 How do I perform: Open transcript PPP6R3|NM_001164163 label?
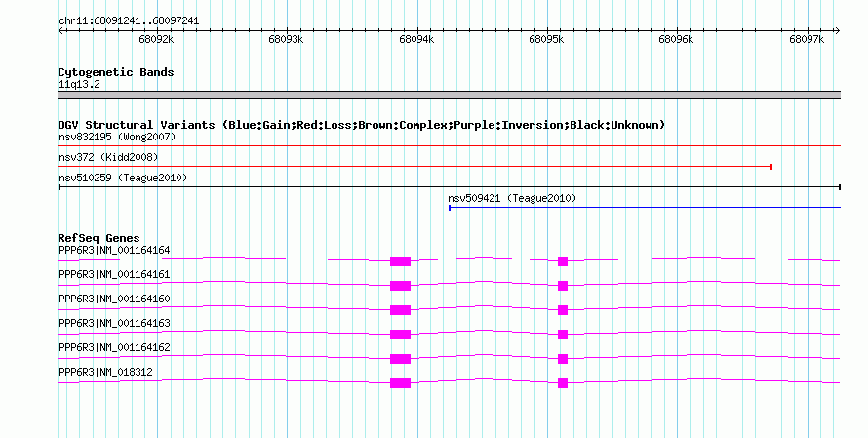coord(114,323)
